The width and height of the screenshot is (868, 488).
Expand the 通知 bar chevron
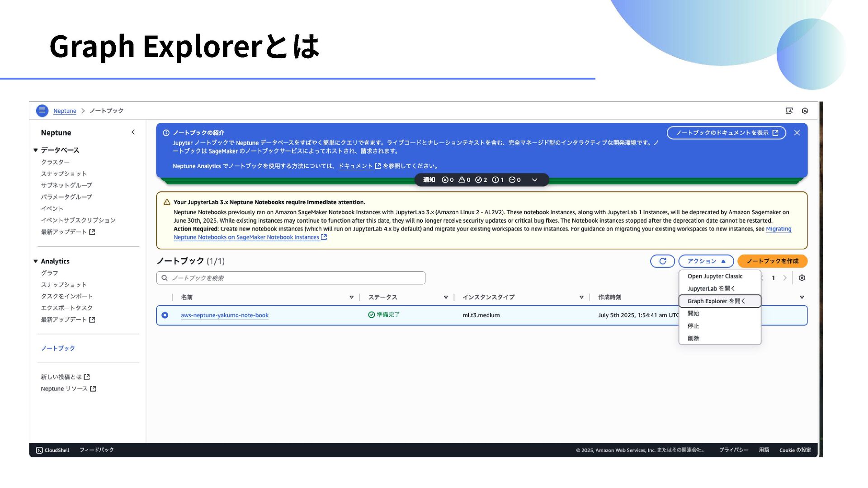(534, 180)
